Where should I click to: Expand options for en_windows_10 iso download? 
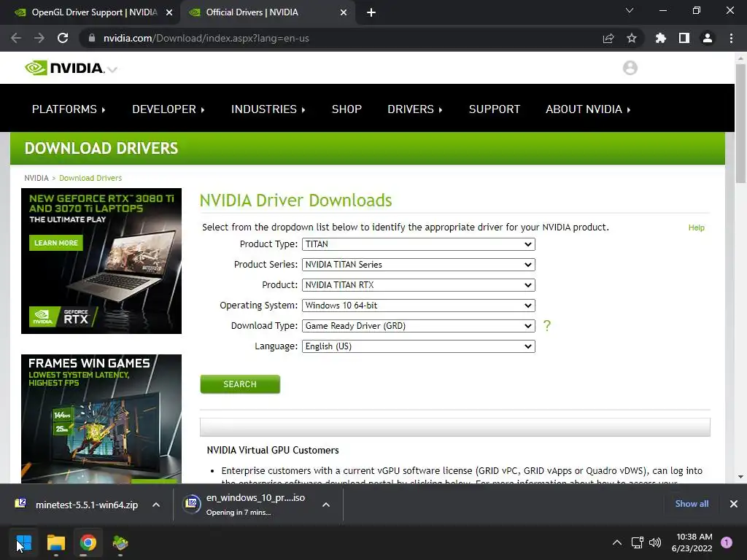click(x=326, y=505)
